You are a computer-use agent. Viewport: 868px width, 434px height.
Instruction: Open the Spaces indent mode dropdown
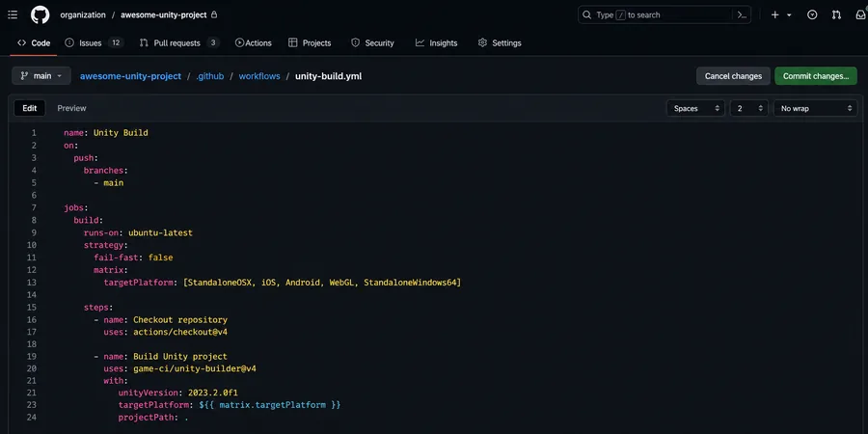(x=695, y=108)
